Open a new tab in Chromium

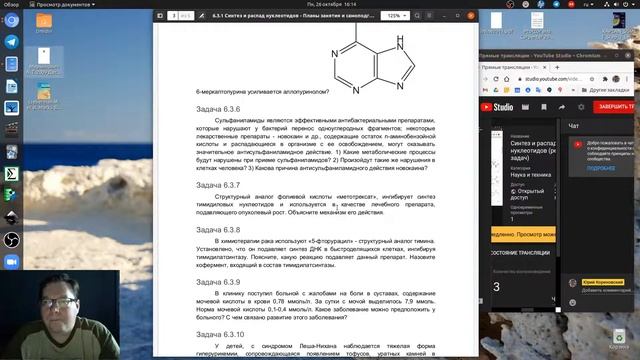tap(557, 67)
